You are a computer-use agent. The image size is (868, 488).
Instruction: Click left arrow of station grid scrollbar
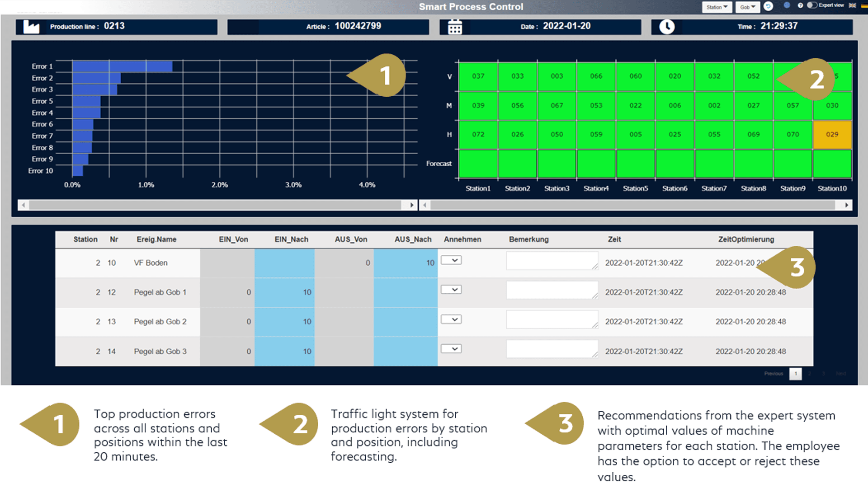[425, 205]
